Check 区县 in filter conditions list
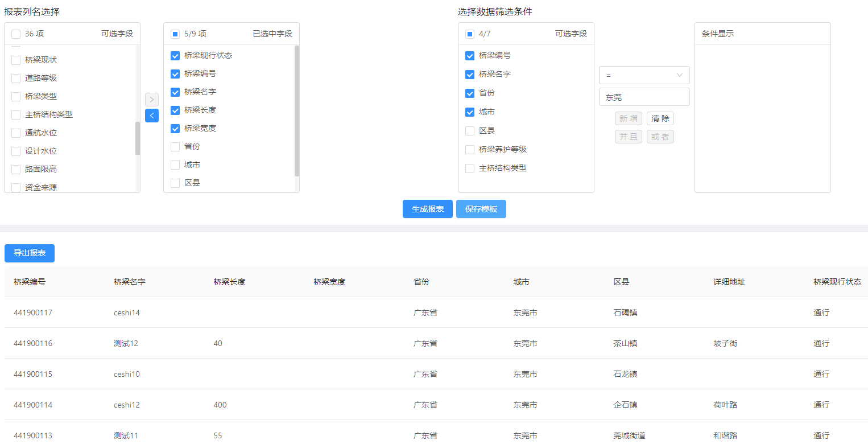 [470, 131]
